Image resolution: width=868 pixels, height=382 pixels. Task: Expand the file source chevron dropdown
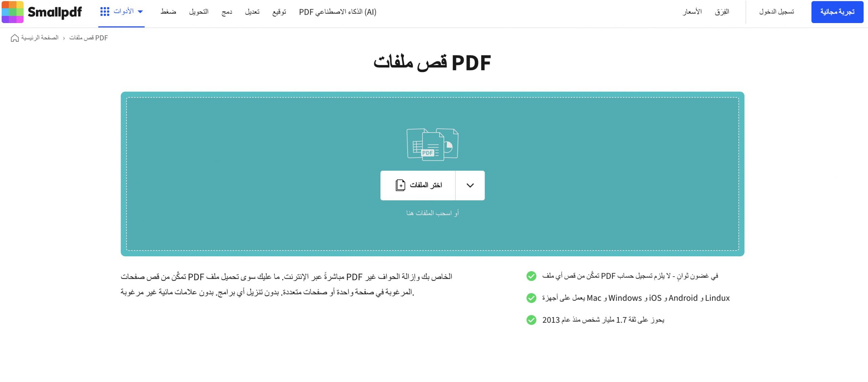coord(470,185)
